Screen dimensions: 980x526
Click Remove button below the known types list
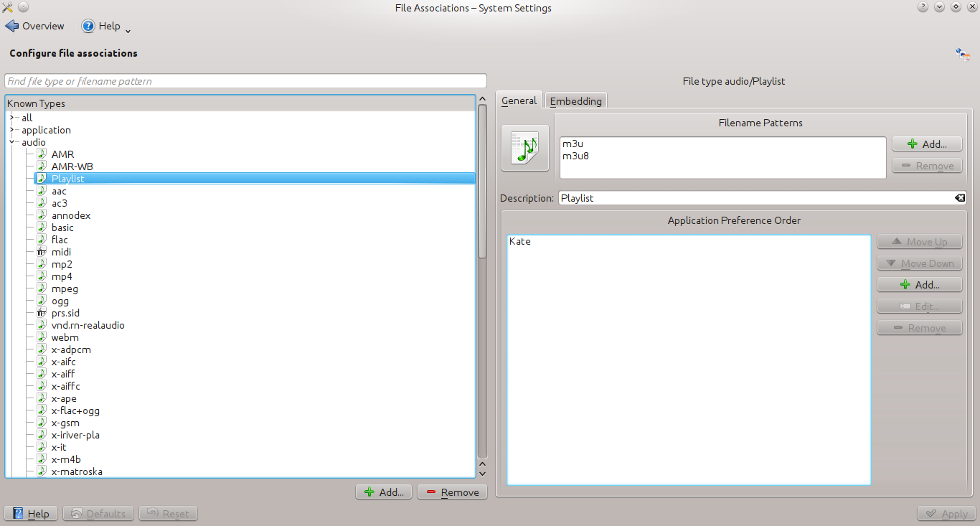[x=452, y=492]
